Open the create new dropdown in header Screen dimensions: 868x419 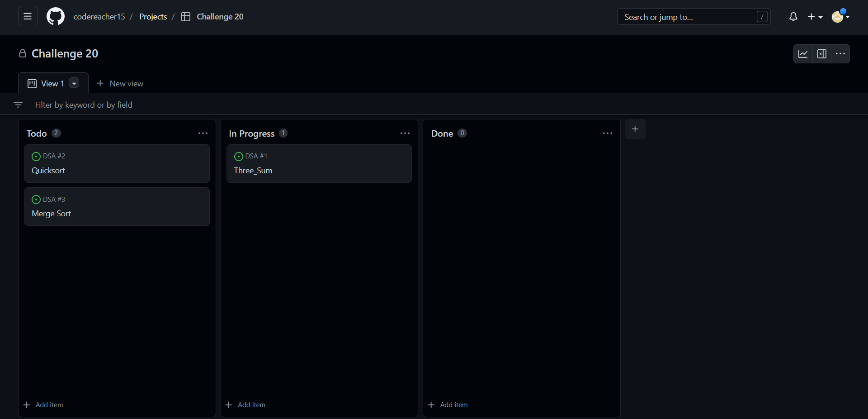click(815, 17)
